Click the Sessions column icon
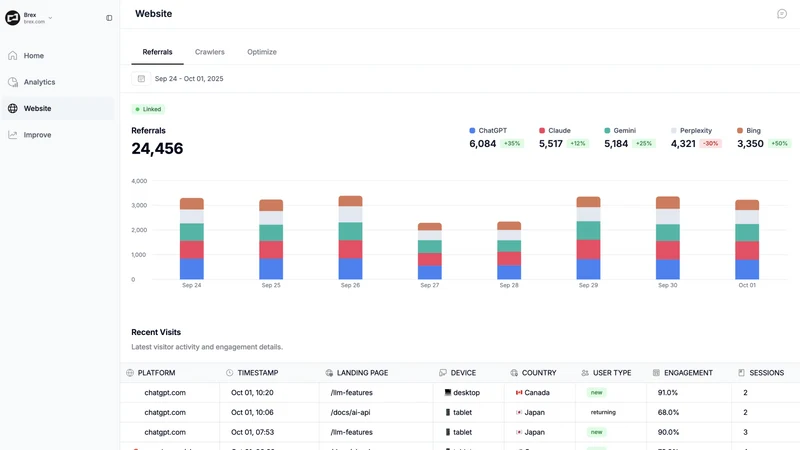 (x=741, y=373)
